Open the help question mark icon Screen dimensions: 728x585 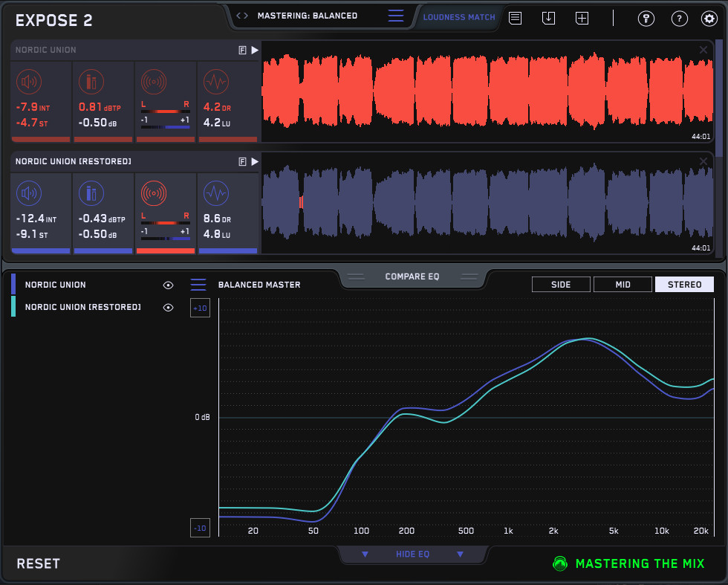coord(679,19)
